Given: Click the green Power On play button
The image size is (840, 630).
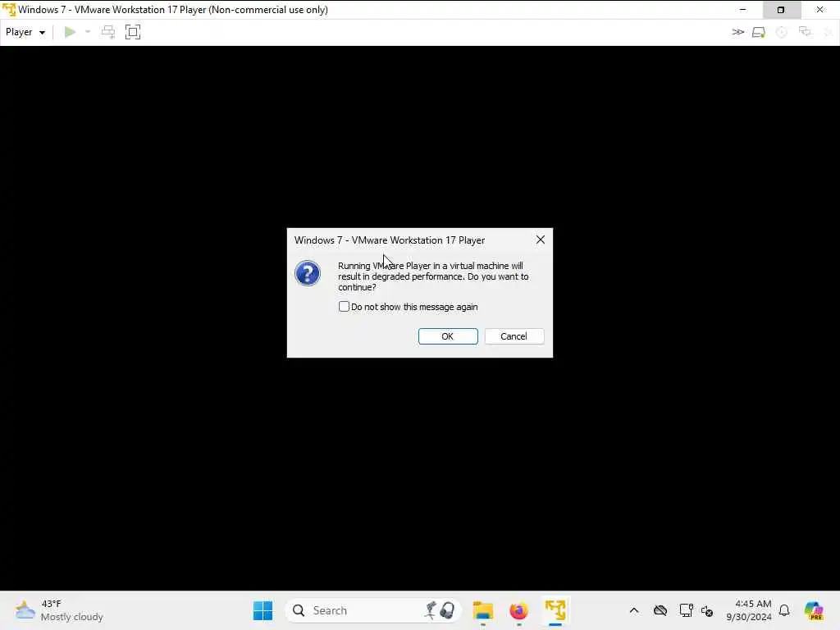Looking at the screenshot, I should tap(70, 32).
